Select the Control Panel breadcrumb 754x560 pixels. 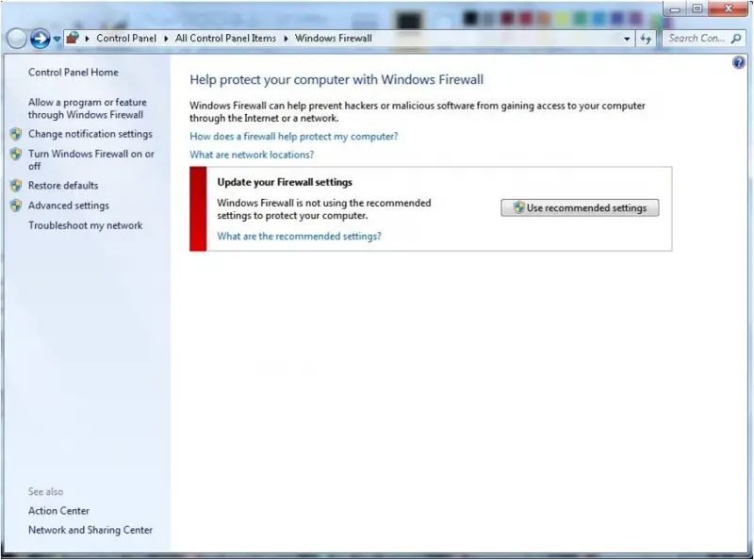(x=126, y=38)
